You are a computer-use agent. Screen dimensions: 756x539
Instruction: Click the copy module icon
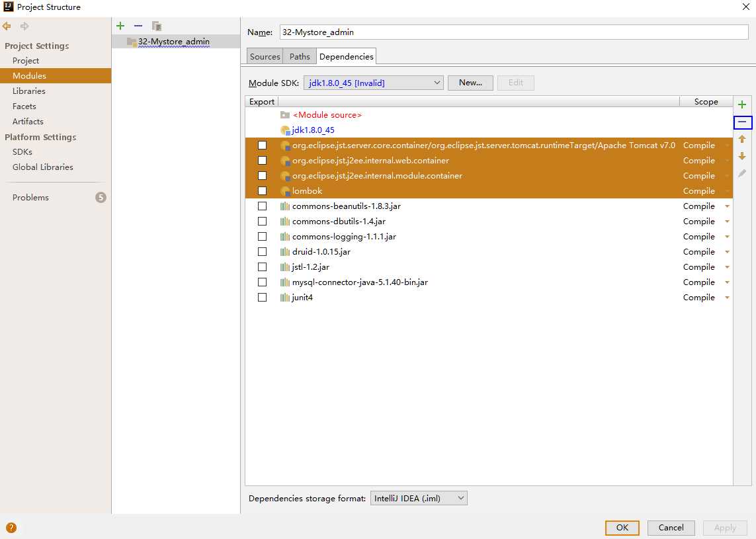pyautogui.click(x=157, y=26)
